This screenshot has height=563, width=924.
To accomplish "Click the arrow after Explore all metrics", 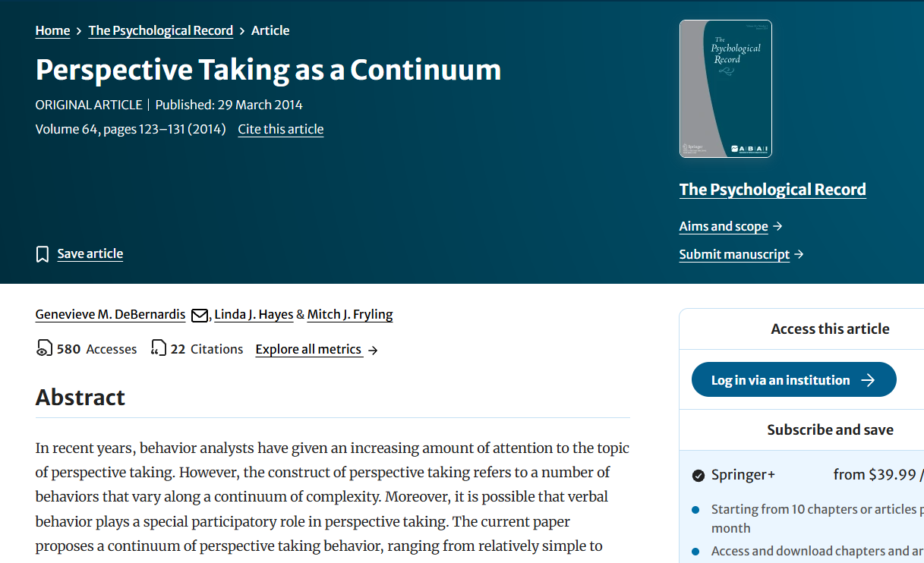I will pyautogui.click(x=373, y=350).
